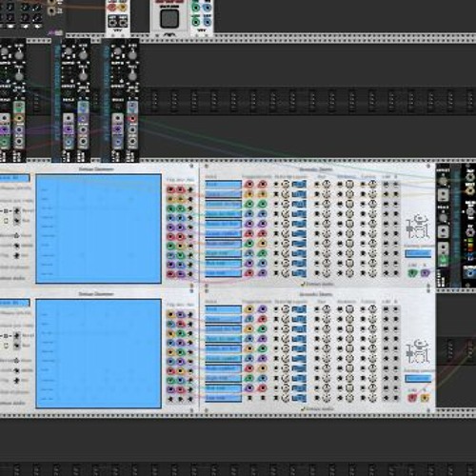The width and height of the screenshot is (476, 476).
Task: Click third-row green trigger jack in upper drum module
Action: 249,204
